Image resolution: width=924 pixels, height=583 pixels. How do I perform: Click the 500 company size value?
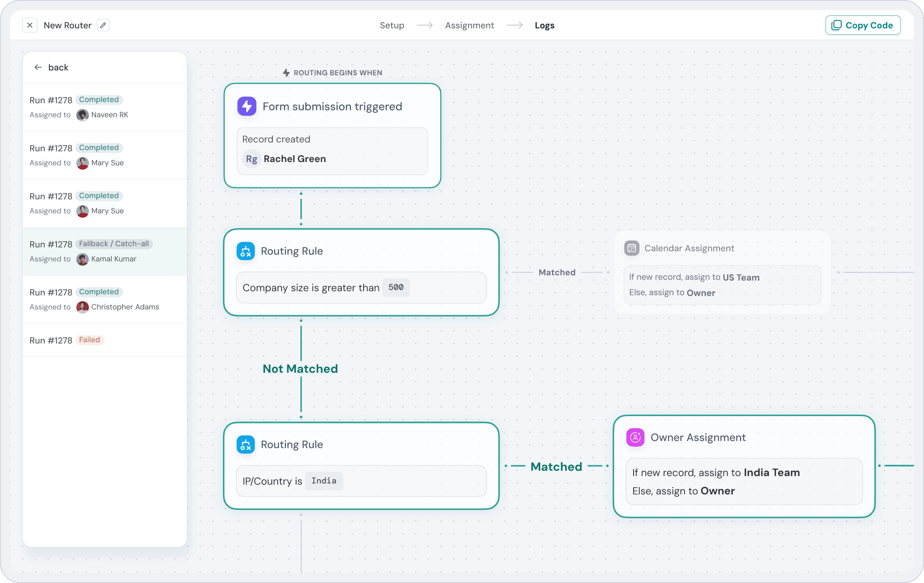(x=396, y=287)
